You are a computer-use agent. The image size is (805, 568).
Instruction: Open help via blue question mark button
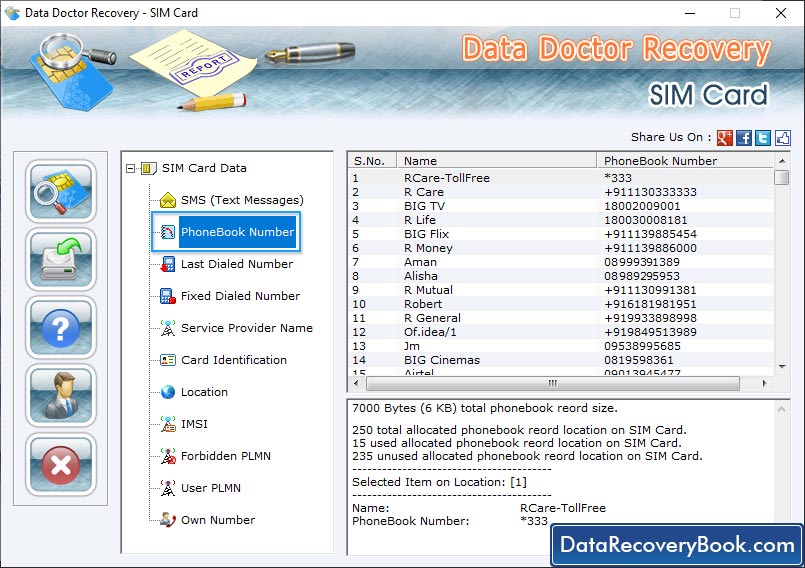[61, 328]
